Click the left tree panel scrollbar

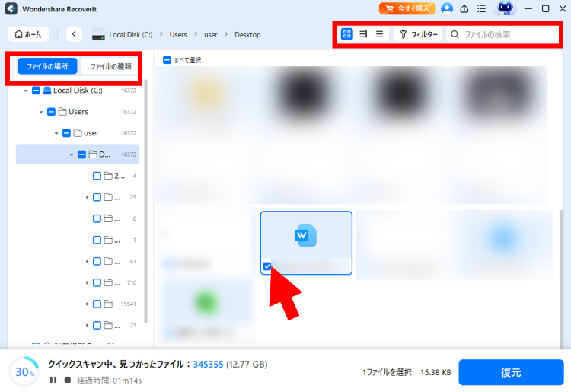146,201
